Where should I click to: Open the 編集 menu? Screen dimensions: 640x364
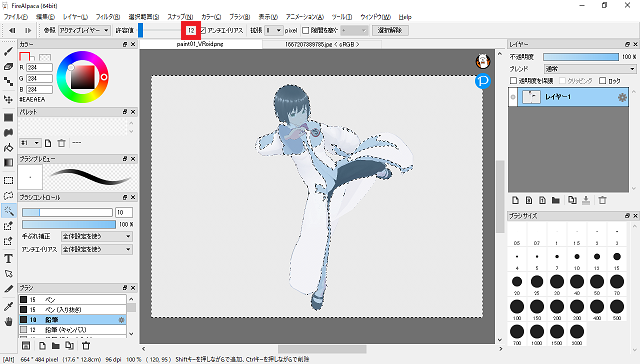pos(45,17)
